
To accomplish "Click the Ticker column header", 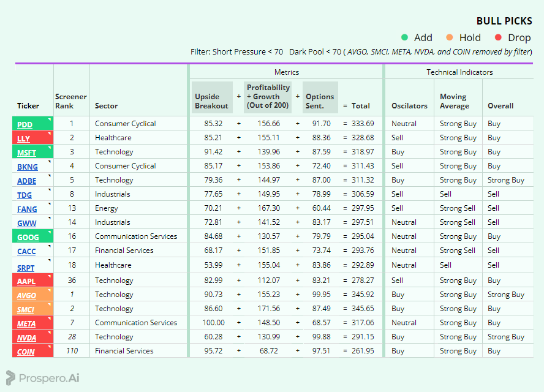I will 28,106.
